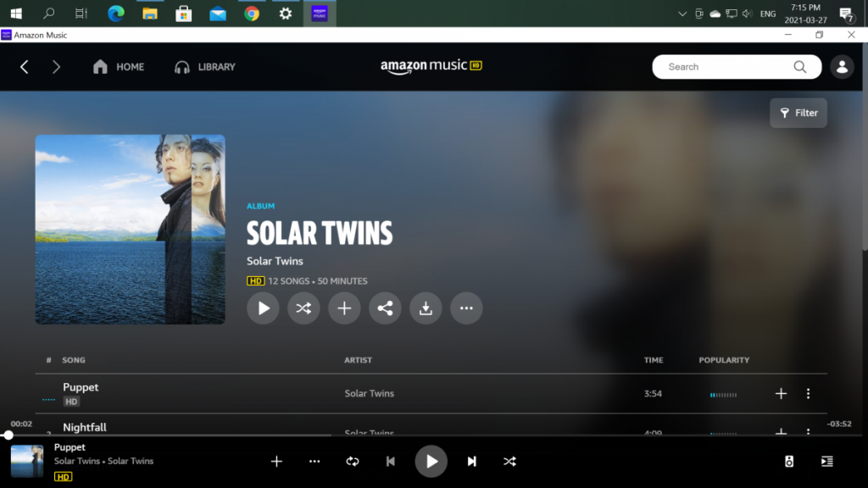The height and width of the screenshot is (488, 868).
Task: Open the Filter button
Action: tap(798, 113)
